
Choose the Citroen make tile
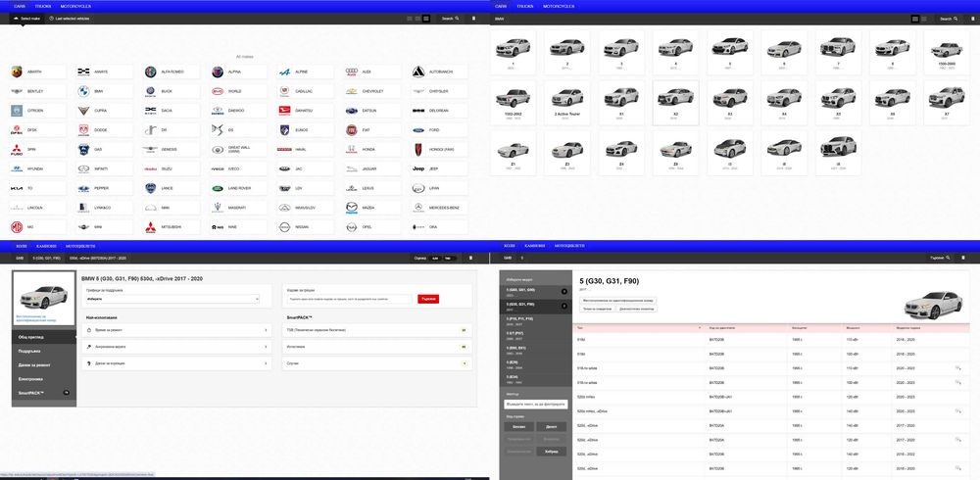pos(37,111)
